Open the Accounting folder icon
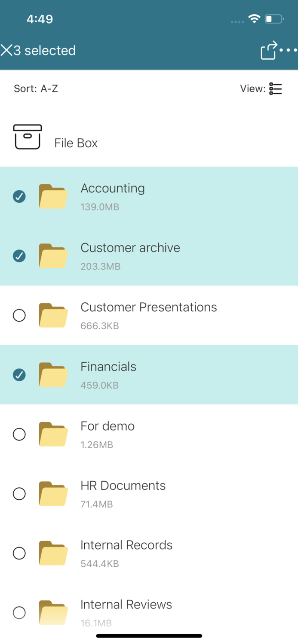The height and width of the screenshot is (644, 298). (53, 196)
